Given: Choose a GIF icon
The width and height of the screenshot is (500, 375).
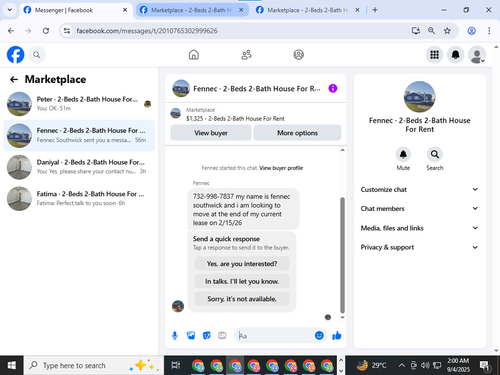Looking at the screenshot, I should point(222,335).
